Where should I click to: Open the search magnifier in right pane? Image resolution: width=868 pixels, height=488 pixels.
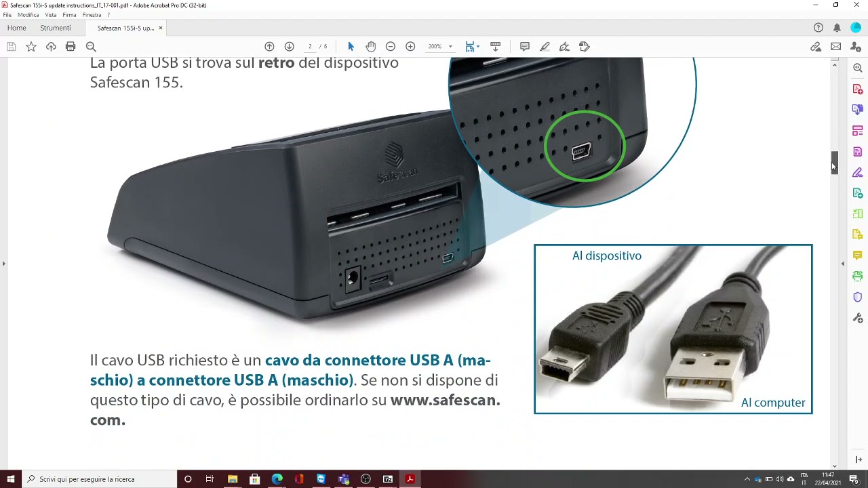point(858,68)
